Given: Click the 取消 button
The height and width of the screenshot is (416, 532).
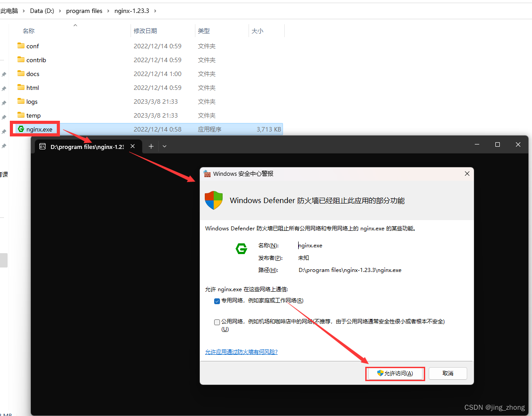Looking at the screenshot, I should click(448, 374).
